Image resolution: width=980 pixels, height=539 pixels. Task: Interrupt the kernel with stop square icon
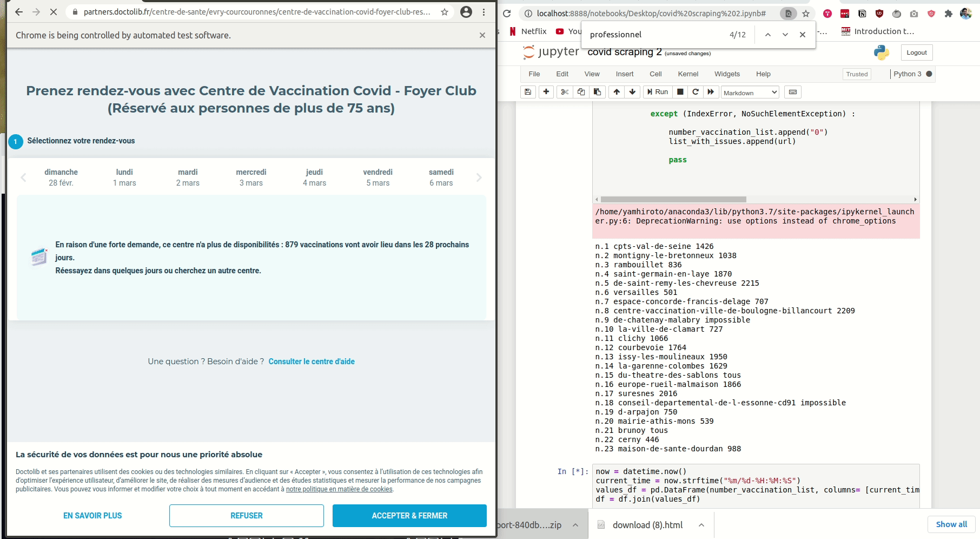point(680,92)
